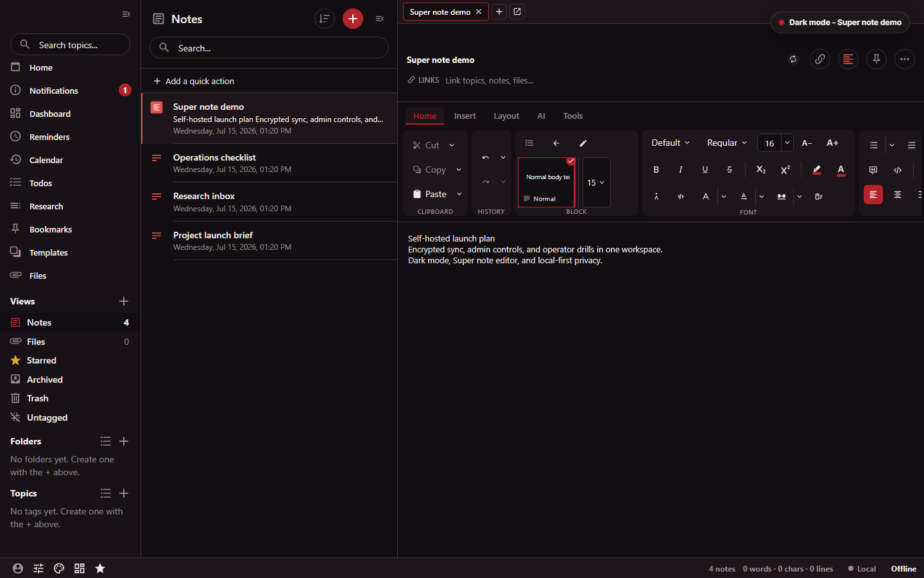The image size is (924, 578).
Task: Expand the Cut options chevron
Action: 452,145
